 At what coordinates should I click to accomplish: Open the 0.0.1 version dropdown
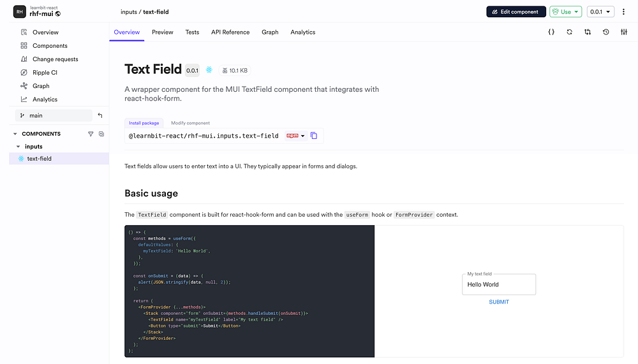pos(600,12)
